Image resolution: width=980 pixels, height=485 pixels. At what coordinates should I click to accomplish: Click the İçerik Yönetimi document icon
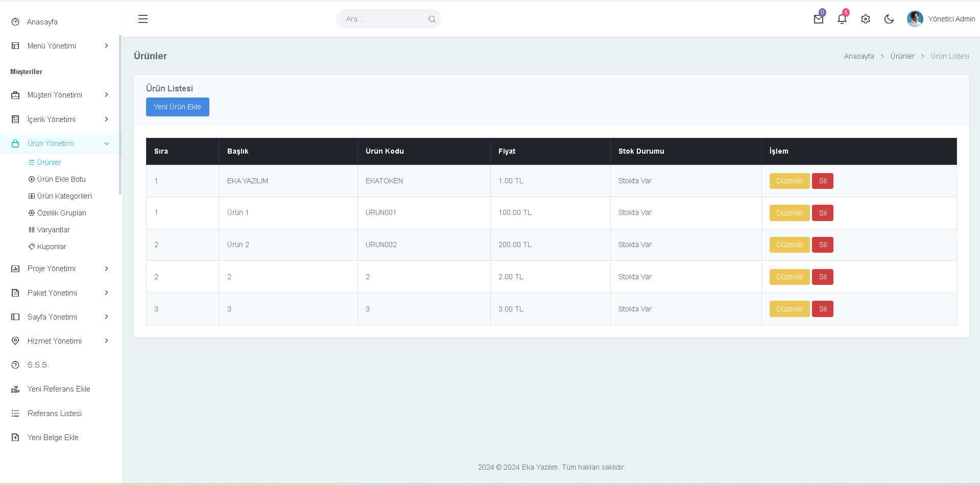pyautogui.click(x=15, y=119)
